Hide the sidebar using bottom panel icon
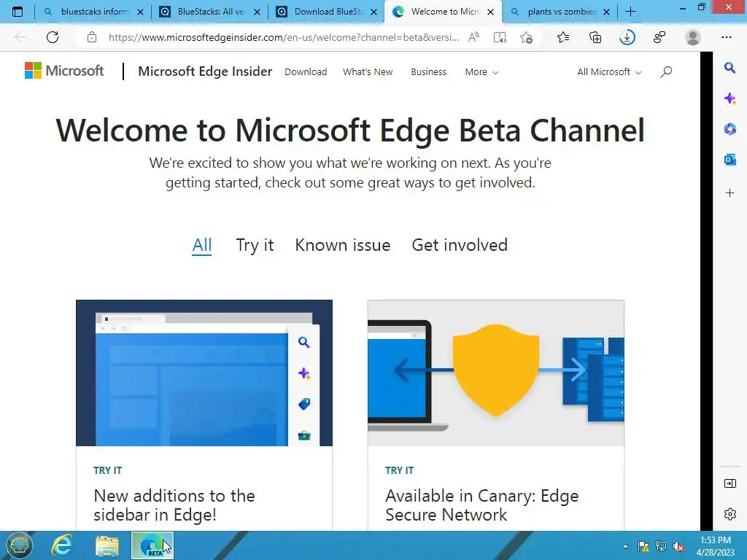Screen dimensions: 747x560 tap(729, 483)
